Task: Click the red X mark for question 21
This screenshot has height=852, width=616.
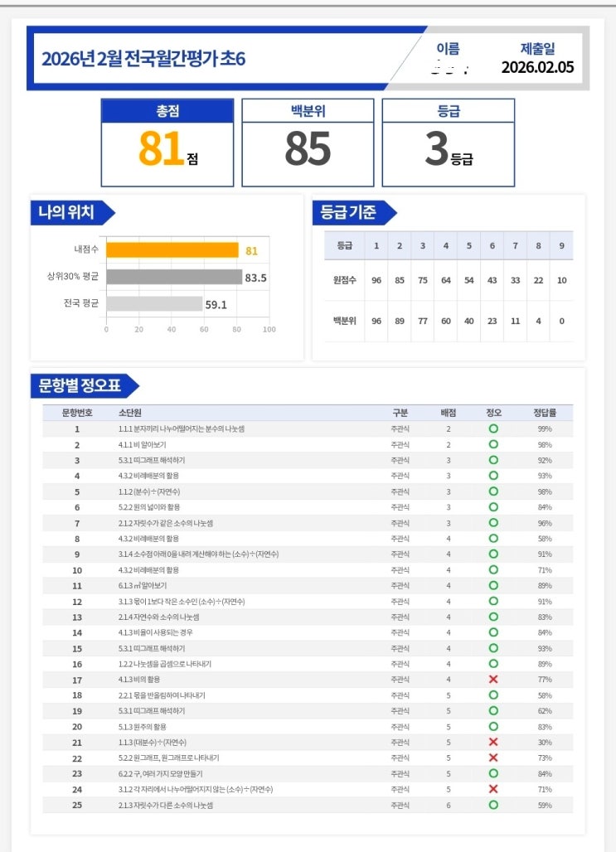Action: 493,743
